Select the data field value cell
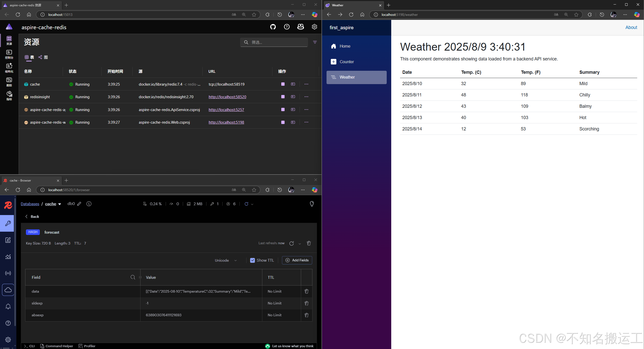 click(x=201, y=291)
